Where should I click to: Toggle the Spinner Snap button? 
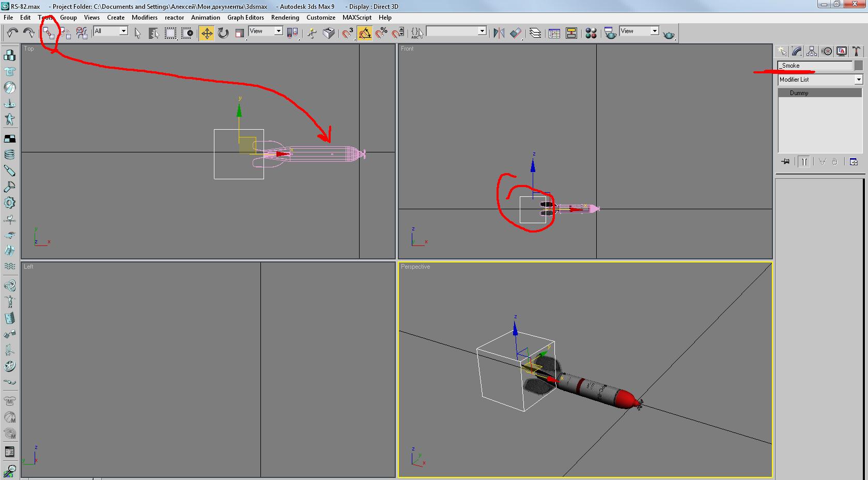[x=398, y=33]
